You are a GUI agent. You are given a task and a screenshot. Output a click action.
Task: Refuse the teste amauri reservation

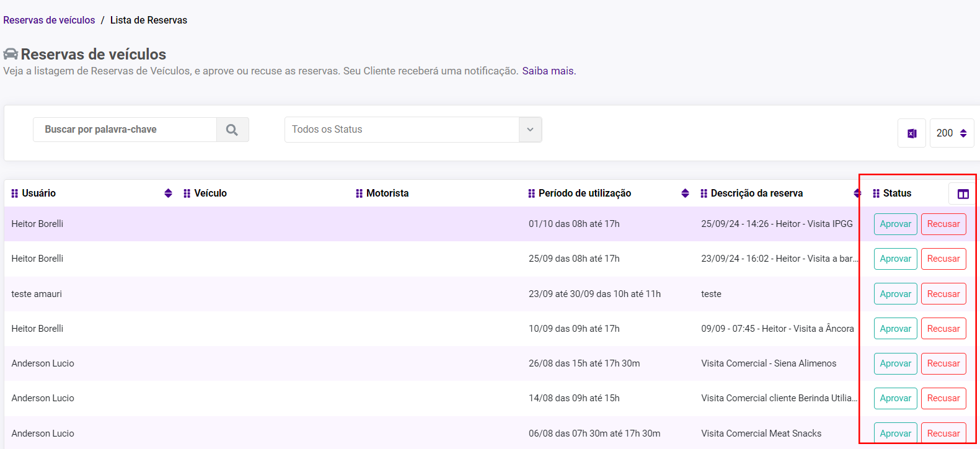click(943, 294)
